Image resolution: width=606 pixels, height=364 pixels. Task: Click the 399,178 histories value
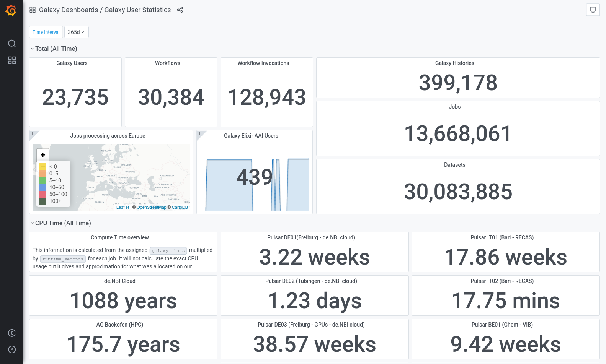tap(458, 83)
